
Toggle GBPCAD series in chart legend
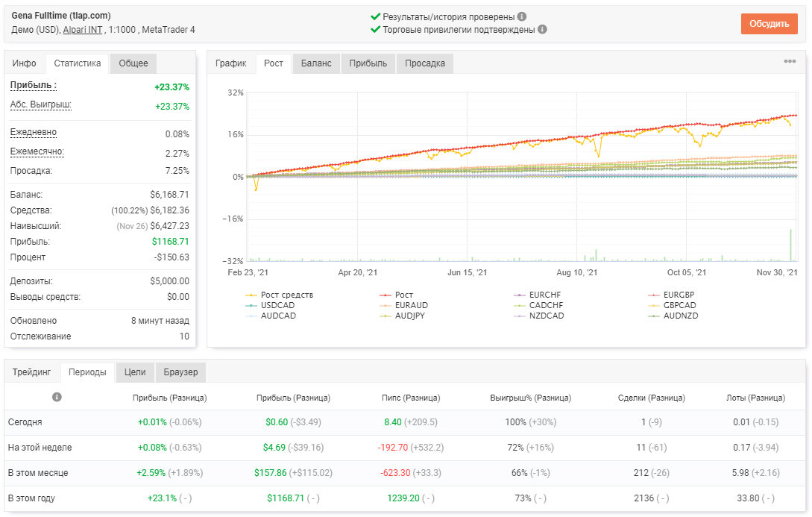click(x=672, y=305)
